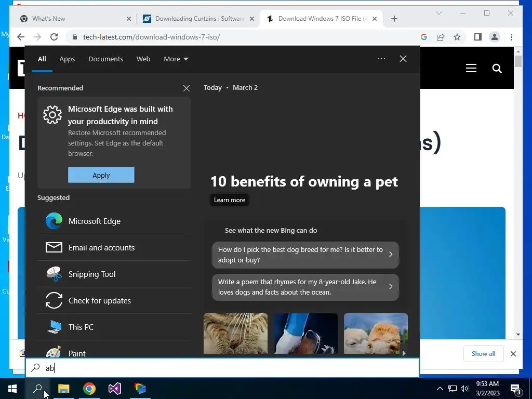Open the horse rider thumbnail

pos(305,334)
